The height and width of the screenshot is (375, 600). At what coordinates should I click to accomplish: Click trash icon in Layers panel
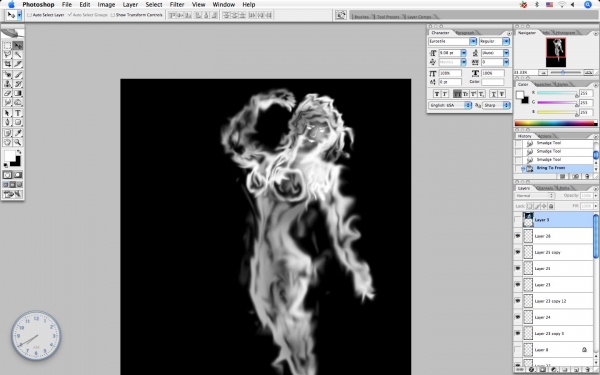pyautogui.click(x=589, y=370)
